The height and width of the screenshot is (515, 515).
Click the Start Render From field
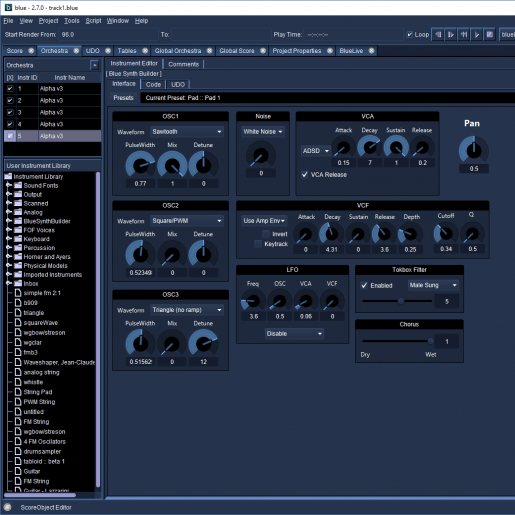click(x=108, y=34)
